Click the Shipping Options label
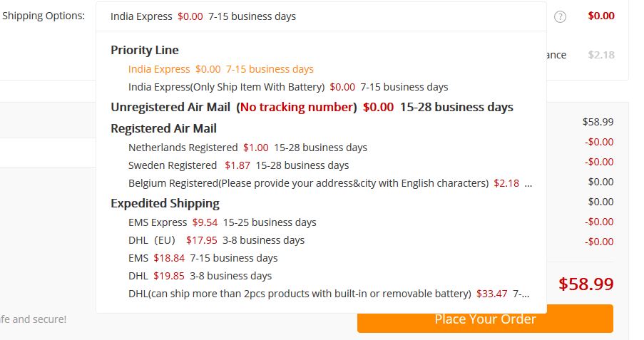Image resolution: width=644 pixels, height=340 pixels. click(x=44, y=16)
